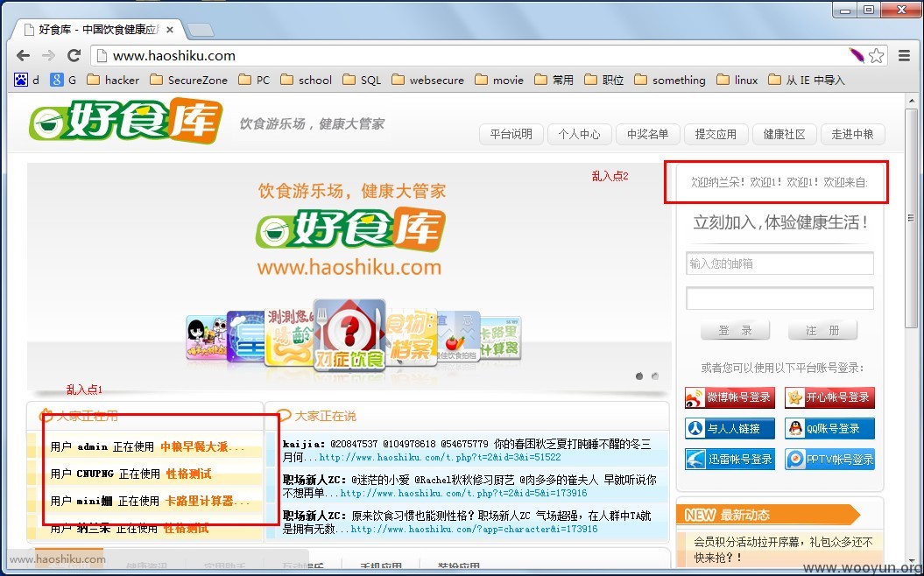Log in with 与人人链接
Screen dimensions: 924x576
730,428
